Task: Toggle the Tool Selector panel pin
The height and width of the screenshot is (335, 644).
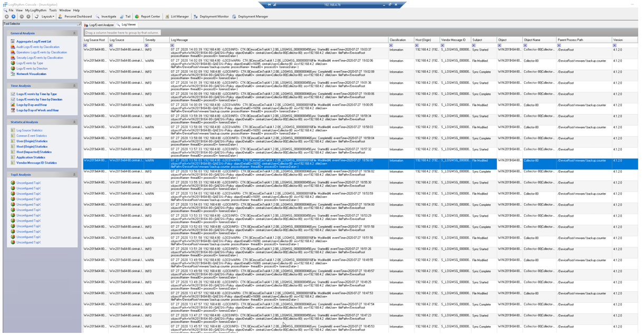Action: [x=79, y=24]
